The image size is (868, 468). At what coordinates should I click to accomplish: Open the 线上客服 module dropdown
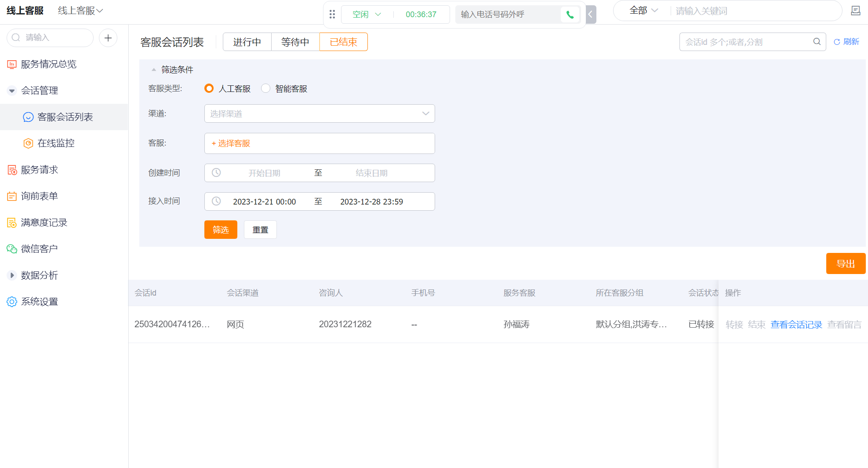tap(80, 11)
